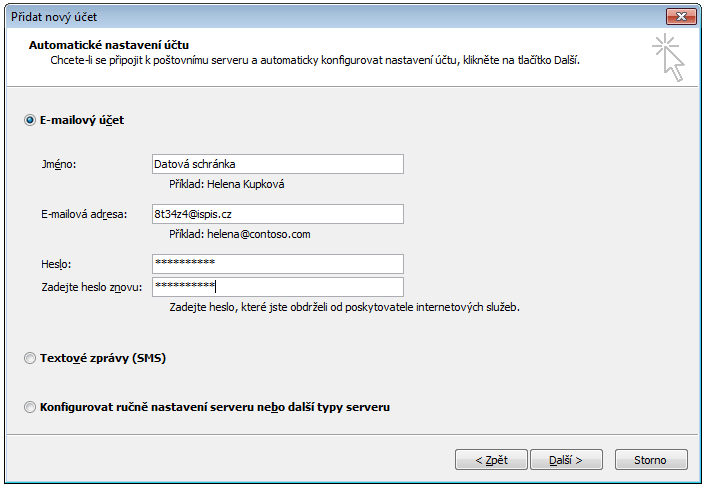The image size is (706, 488).
Task: Click the Automatické nastavení účtu heading
Action: pyautogui.click(x=109, y=45)
